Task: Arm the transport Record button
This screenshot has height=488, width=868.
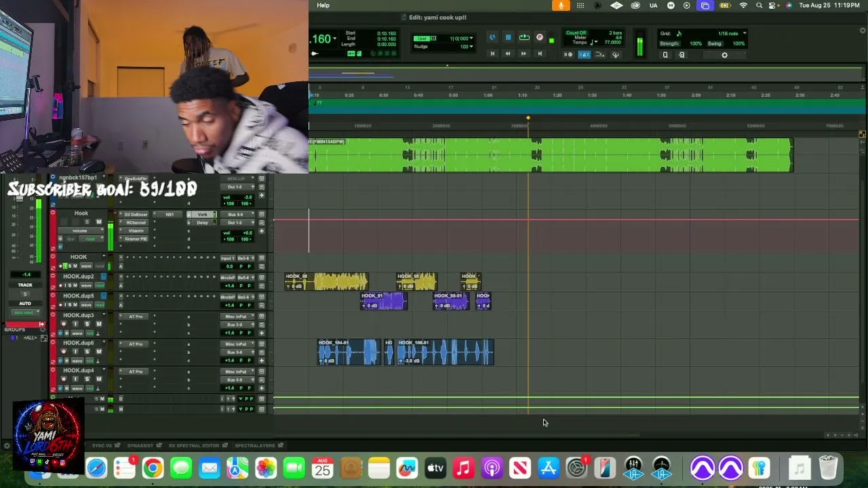Action: pos(540,38)
